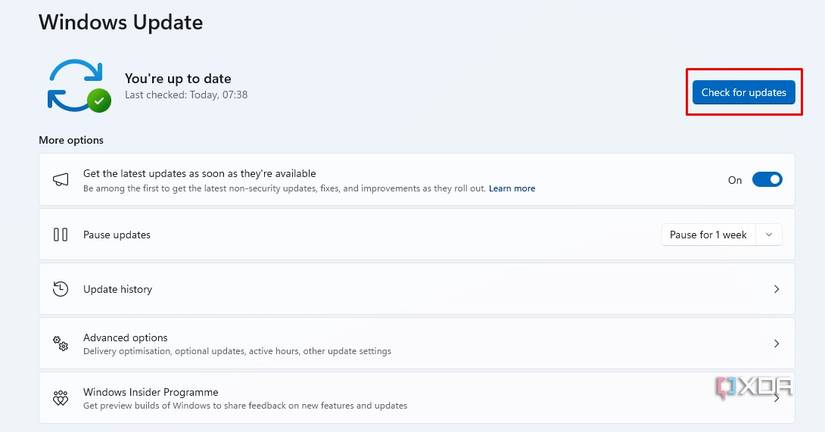The image size is (825, 432).
Task: Click the On label beside the toggle
Action: pos(735,180)
